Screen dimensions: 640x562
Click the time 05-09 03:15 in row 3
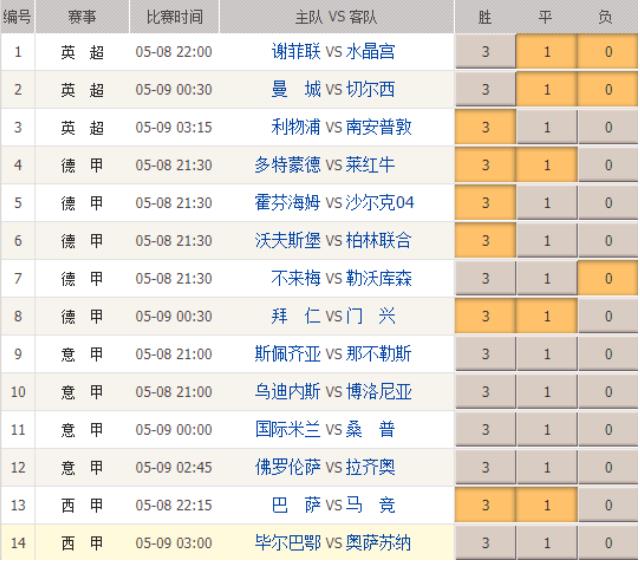click(x=174, y=127)
